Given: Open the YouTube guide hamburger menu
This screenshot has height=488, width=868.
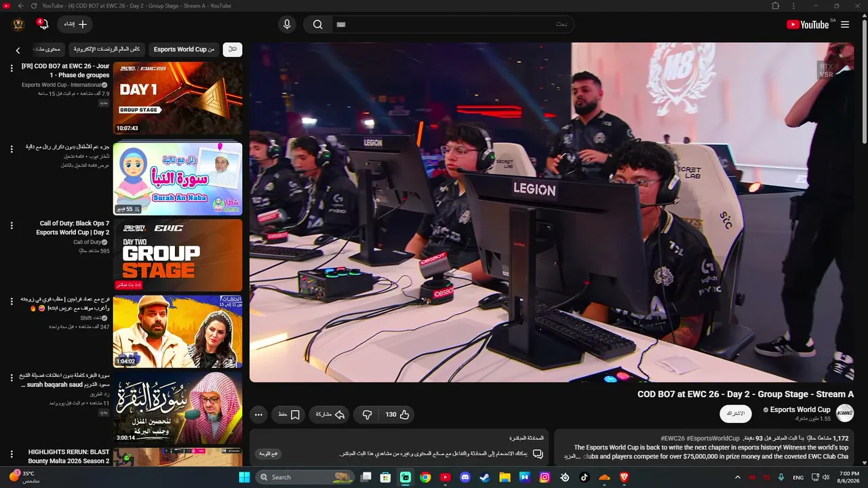Looking at the screenshot, I should coord(845,24).
